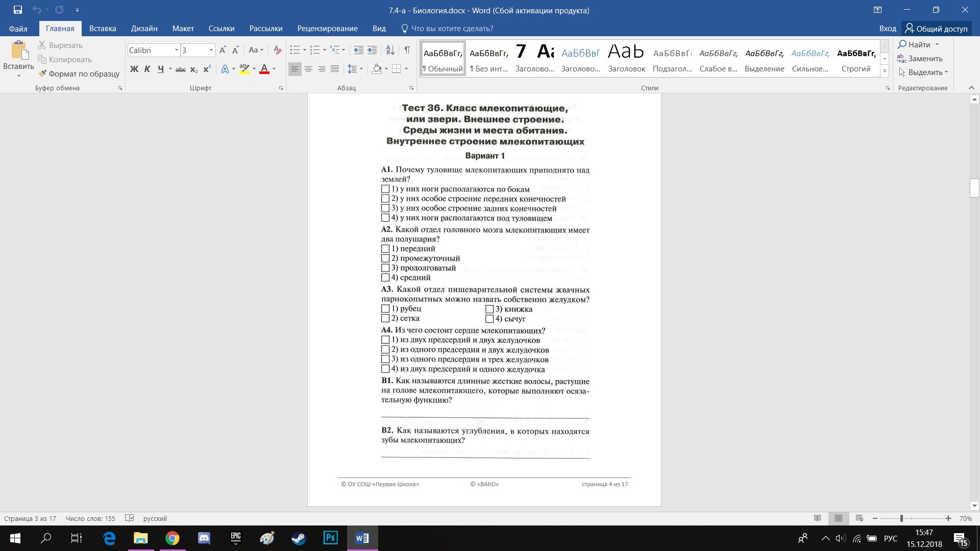Expand the font size dropdown
980x551 pixels.
(211, 50)
